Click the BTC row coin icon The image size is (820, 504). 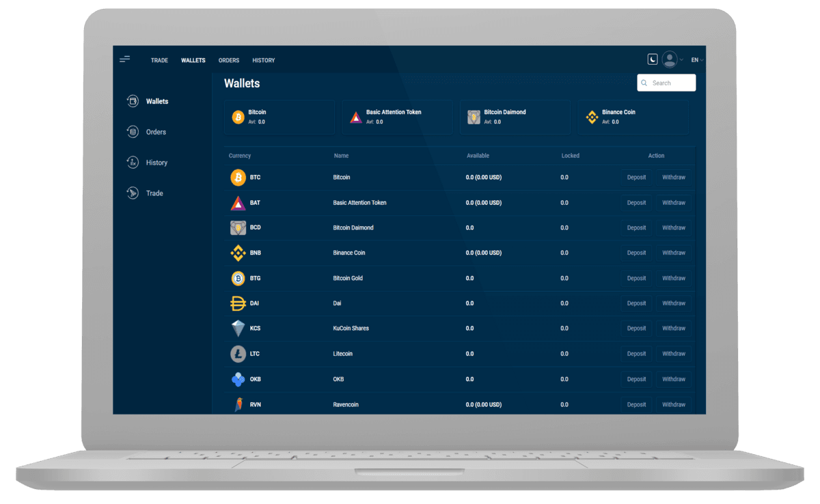pyautogui.click(x=238, y=178)
